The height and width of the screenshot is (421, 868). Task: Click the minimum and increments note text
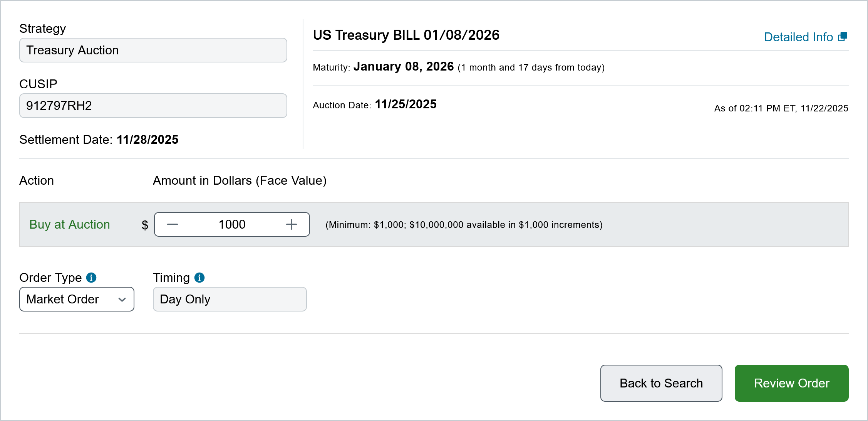coord(464,225)
